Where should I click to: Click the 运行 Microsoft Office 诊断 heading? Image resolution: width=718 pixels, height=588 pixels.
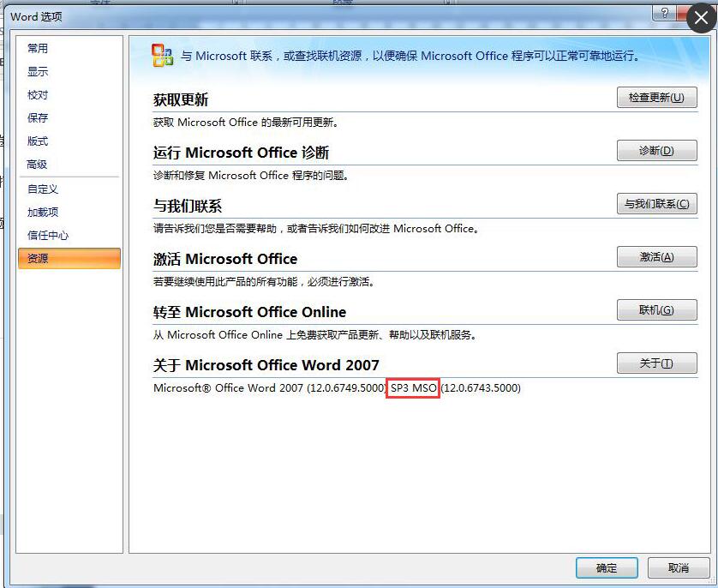241,153
